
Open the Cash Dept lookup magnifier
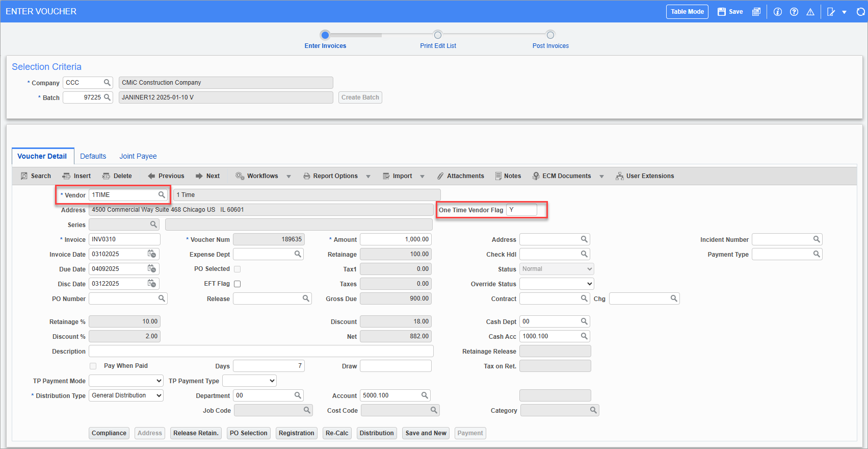tap(585, 321)
